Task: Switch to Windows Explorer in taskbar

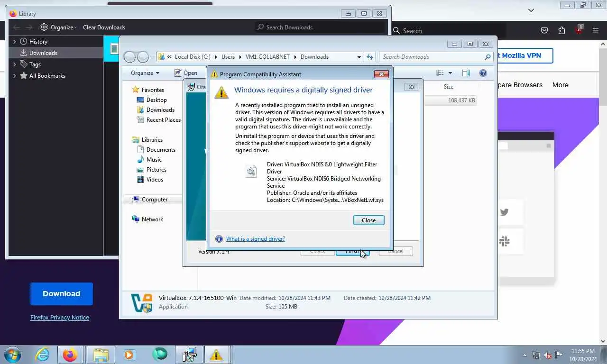Action: (101, 355)
